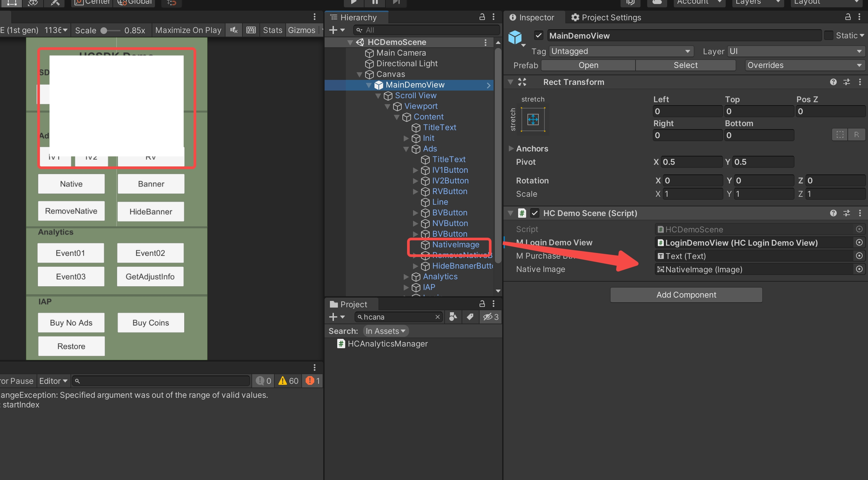Open Inspector panel three-dot menu
868x480 pixels.
[860, 17]
